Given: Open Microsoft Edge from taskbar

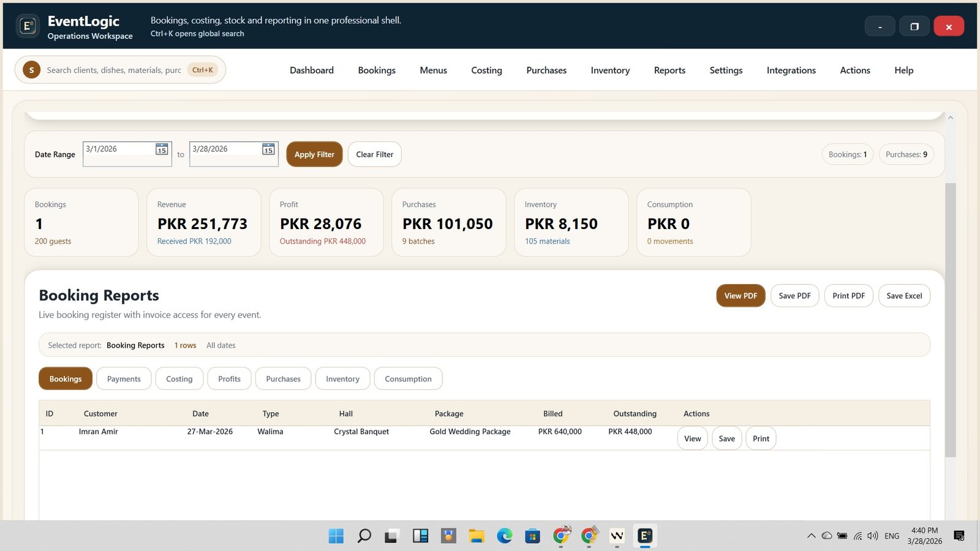Looking at the screenshot, I should click(x=504, y=536).
